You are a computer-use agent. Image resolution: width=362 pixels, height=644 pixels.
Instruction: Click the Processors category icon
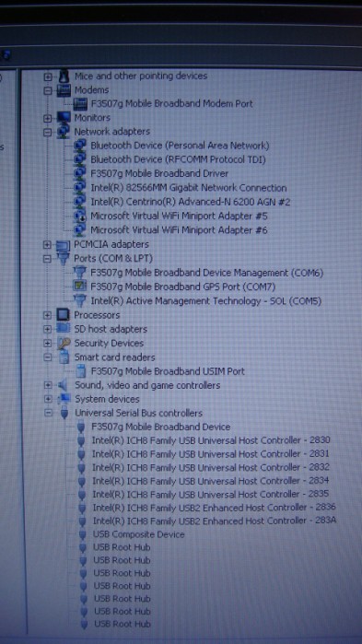click(64, 315)
